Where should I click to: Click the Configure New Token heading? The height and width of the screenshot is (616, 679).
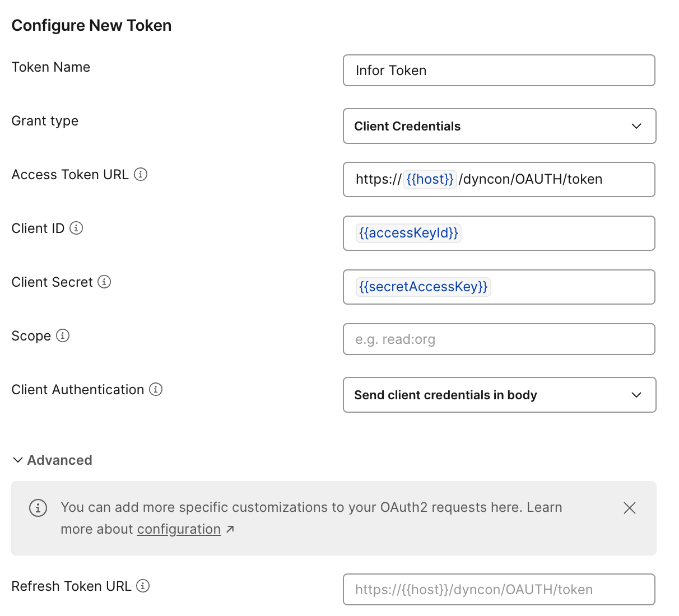tap(91, 25)
